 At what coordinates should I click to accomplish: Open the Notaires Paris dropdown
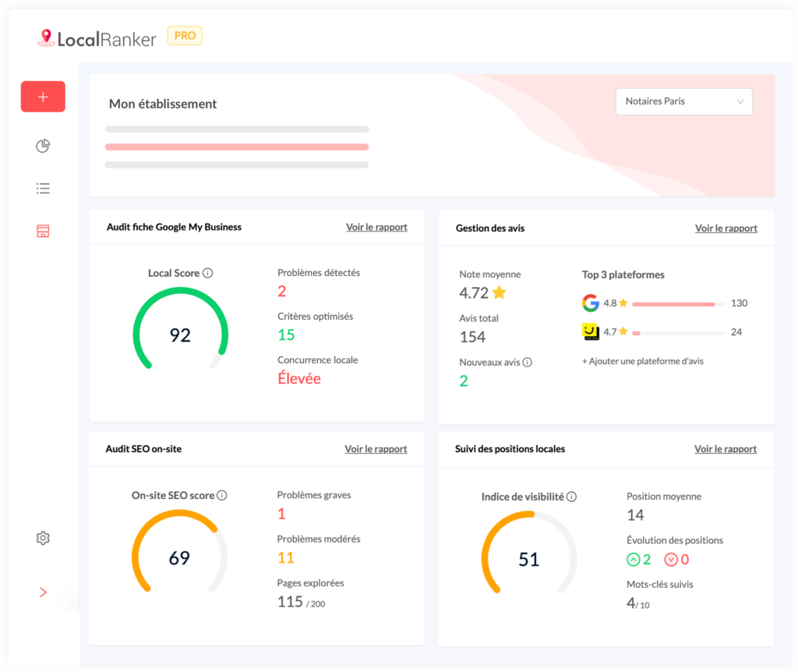(x=683, y=101)
